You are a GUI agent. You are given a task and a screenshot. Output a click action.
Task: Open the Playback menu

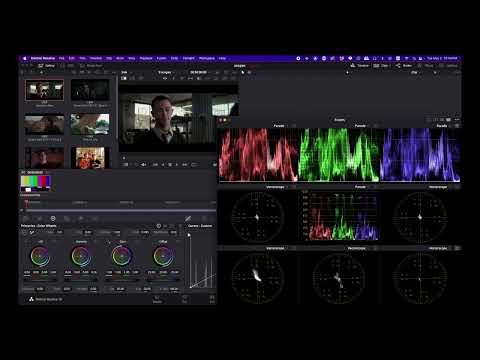pos(146,58)
